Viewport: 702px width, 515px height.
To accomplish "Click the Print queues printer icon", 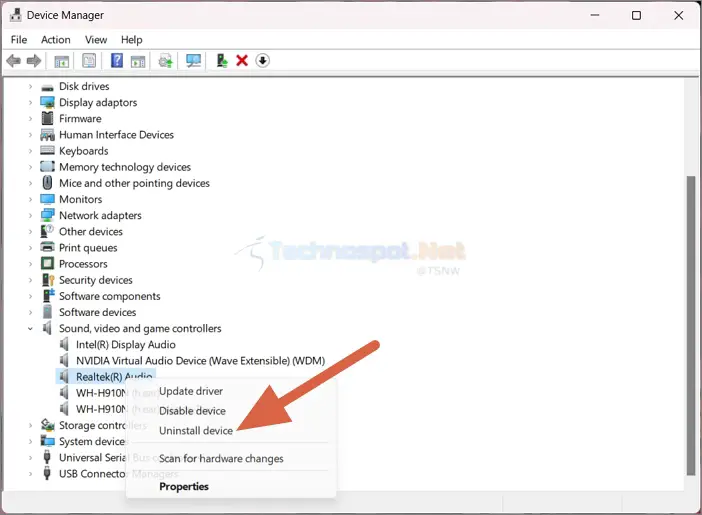I will (x=47, y=247).
